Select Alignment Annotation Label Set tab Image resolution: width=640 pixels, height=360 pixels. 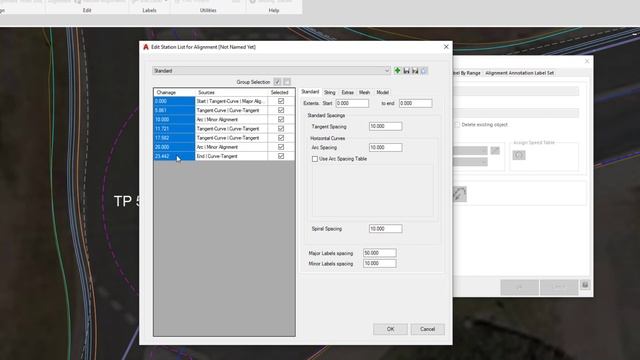click(519, 73)
